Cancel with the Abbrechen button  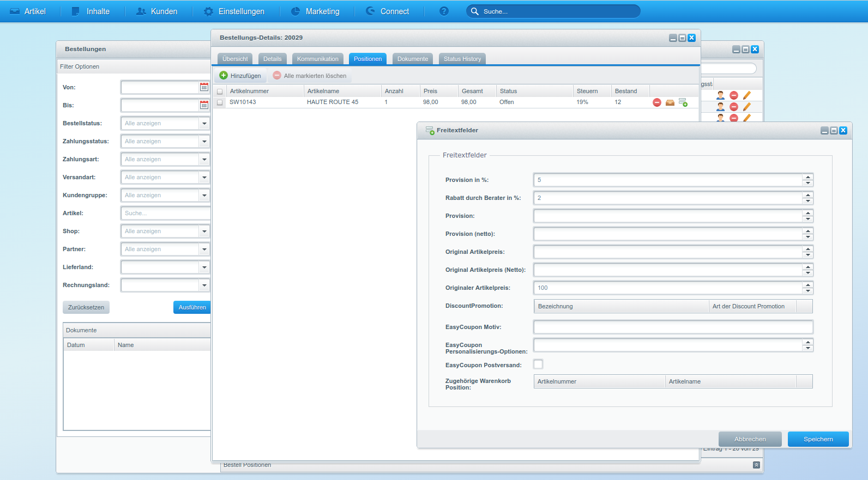750,439
